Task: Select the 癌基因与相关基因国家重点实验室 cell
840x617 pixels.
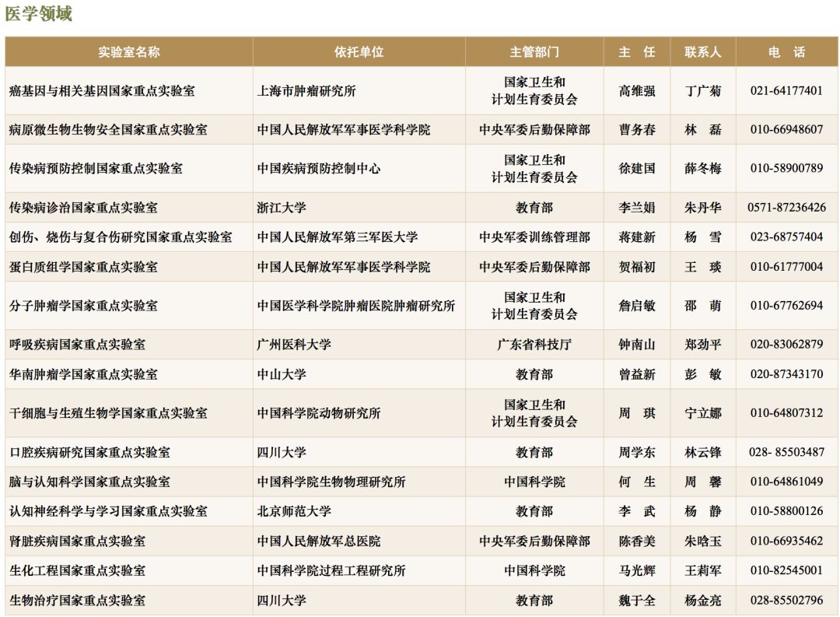Action: click(102, 91)
